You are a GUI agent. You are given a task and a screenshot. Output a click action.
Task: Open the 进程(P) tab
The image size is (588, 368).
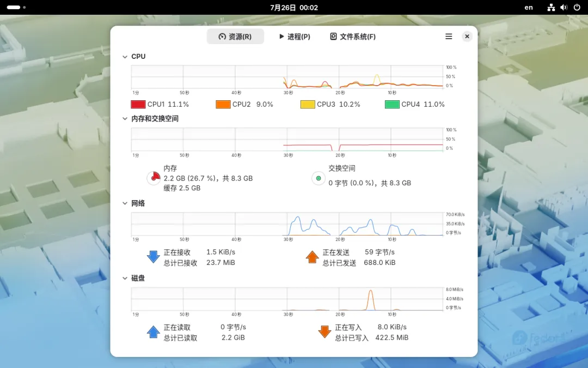pyautogui.click(x=295, y=37)
